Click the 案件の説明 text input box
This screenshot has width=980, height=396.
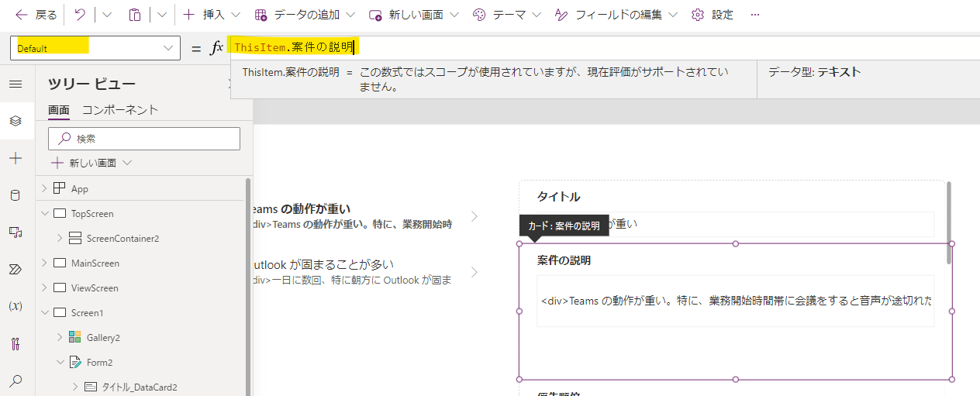(736, 301)
